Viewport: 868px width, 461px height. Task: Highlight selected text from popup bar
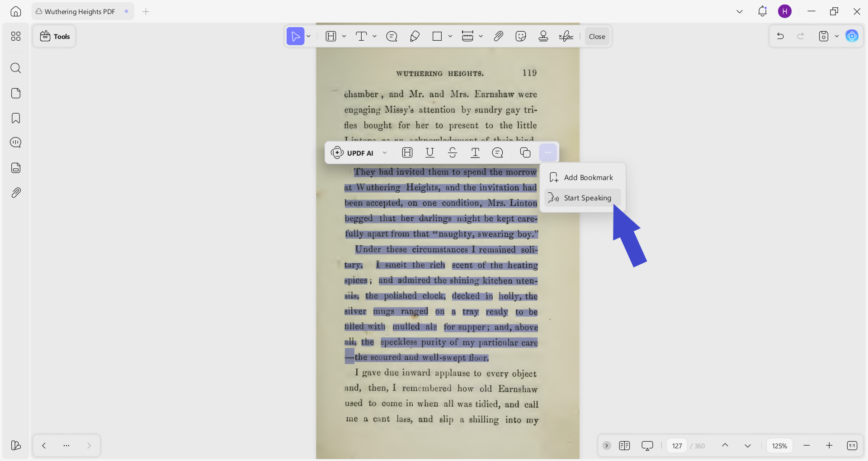point(407,153)
